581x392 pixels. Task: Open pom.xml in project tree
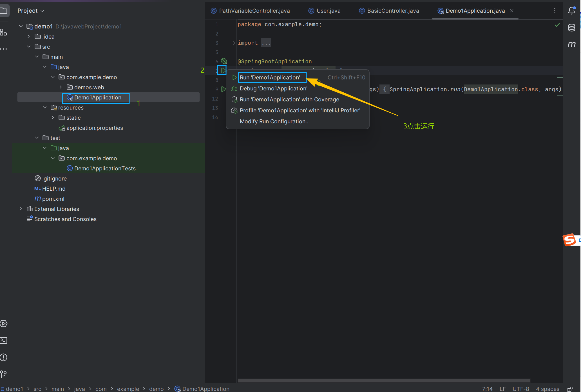53,199
